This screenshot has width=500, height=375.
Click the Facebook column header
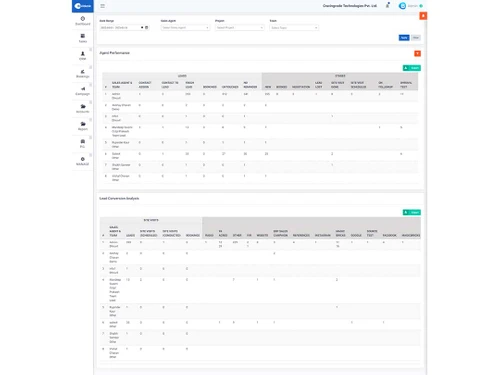point(390,235)
